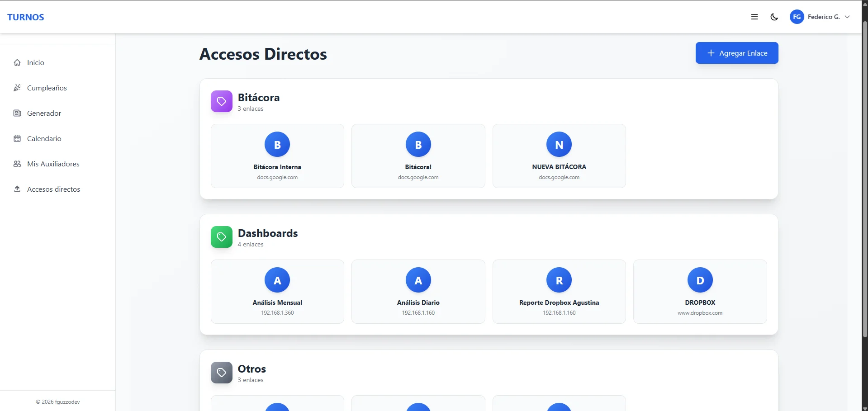Click the FG user avatar
Viewport: 868px width, 411px height.
(797, 17)
